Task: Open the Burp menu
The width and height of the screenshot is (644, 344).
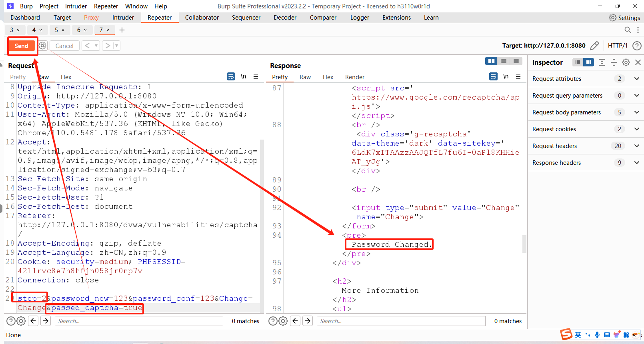Action: 26,6
